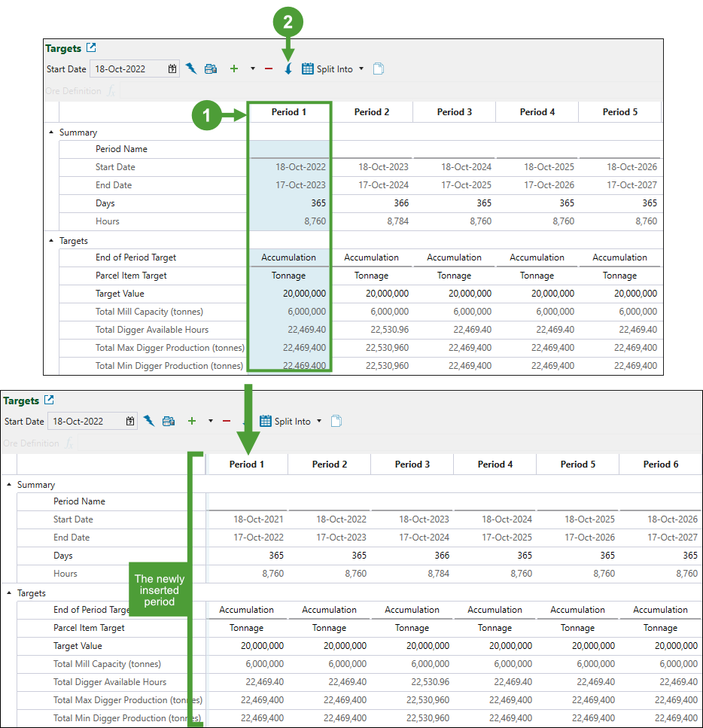
Task: Click upper row label End of Period Target
Action: pos(135,257)
